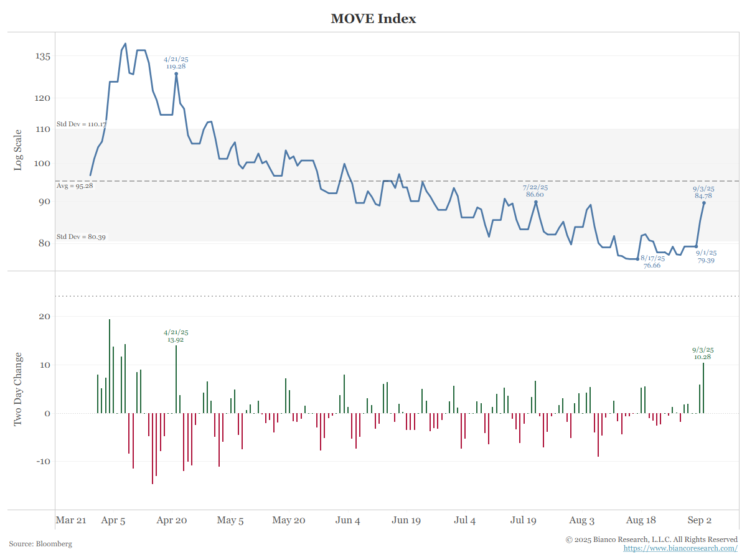
Task: Open the biancoresearch.com link
Action: tap(680, 548)
